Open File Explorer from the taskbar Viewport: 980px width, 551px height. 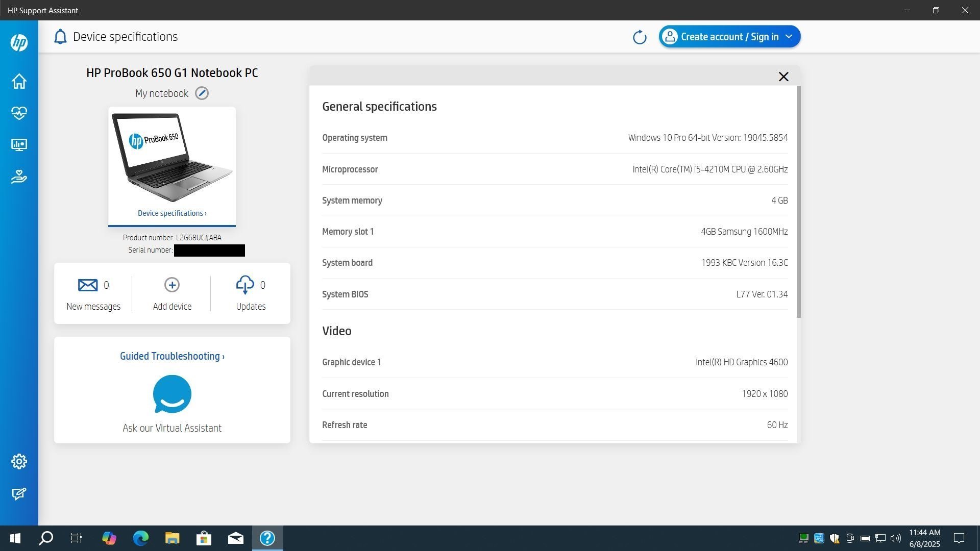point(172,538)
